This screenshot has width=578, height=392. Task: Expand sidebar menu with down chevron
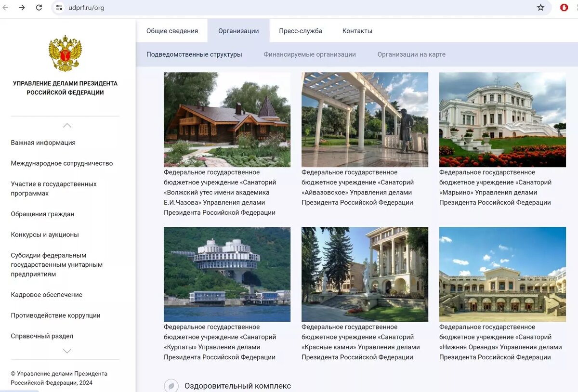(x=67, y=351)
